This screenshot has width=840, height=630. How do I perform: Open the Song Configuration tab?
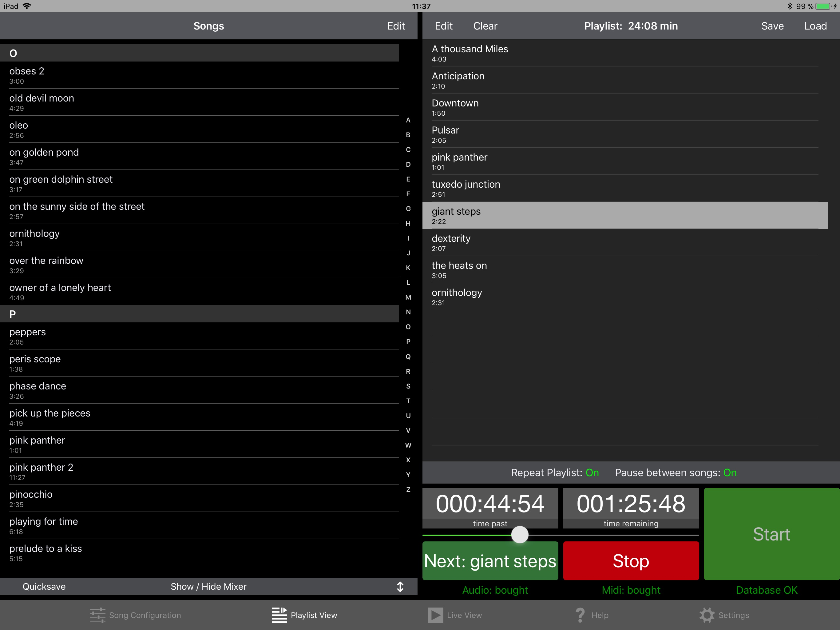click(135, 615)
